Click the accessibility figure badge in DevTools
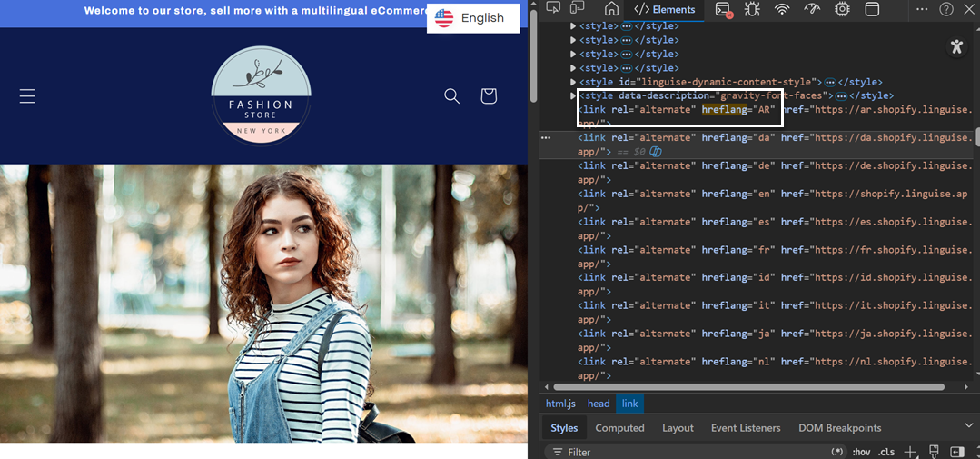 click(956, 45)
